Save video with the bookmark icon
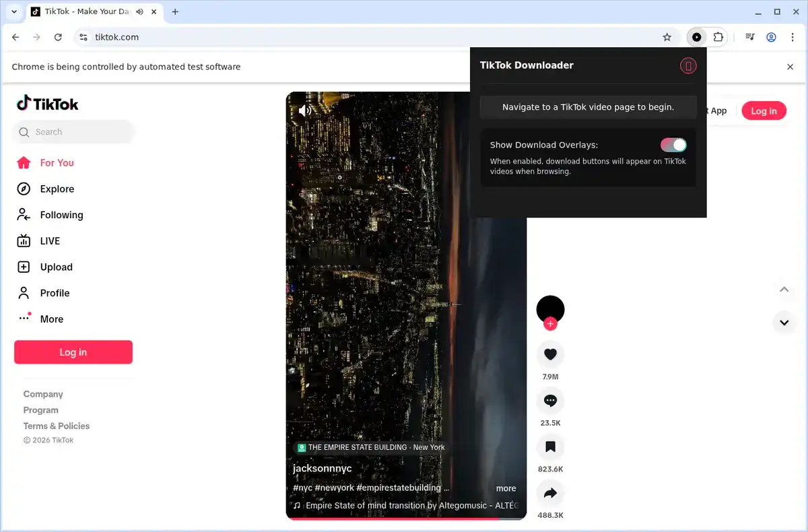Image resolution: width=808 pixels, height=532 pixels. pos(550,446)
